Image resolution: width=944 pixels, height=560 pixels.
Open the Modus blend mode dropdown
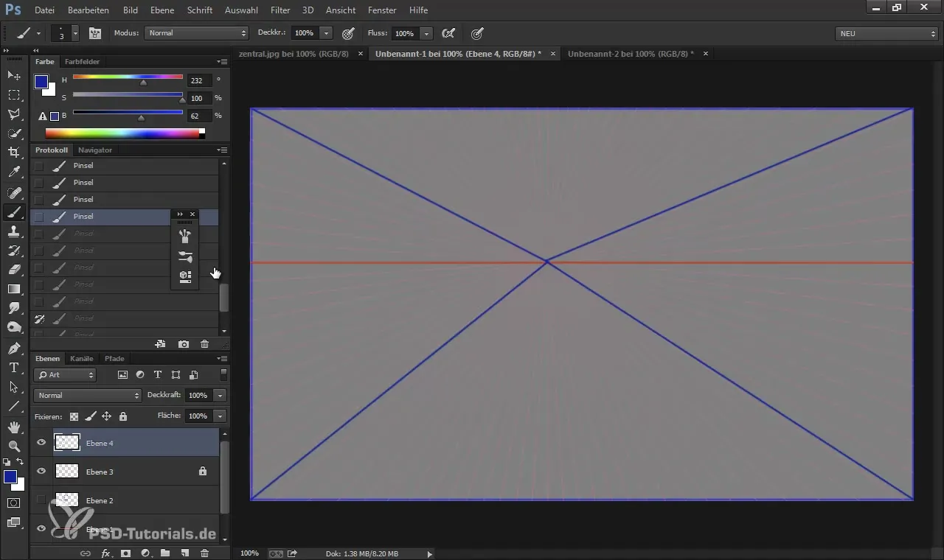pyautogui.click(x=196, y=33)
